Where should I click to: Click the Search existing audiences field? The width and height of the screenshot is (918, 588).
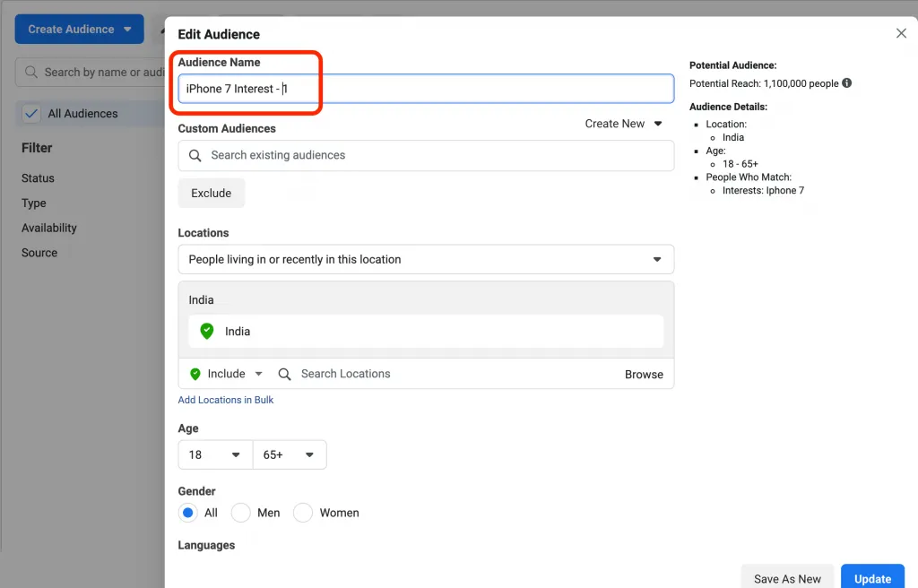[x=426, y=155]
